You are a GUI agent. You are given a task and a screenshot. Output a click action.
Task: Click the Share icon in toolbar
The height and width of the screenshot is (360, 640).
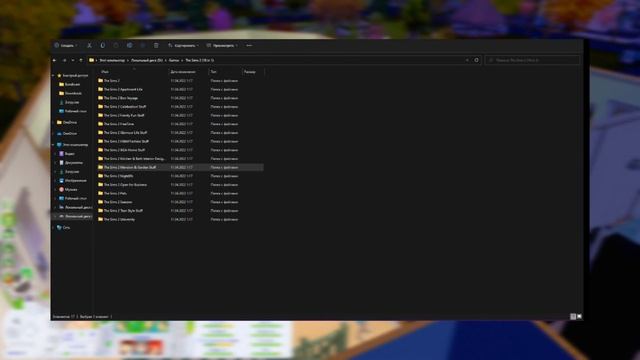(143, 45)
